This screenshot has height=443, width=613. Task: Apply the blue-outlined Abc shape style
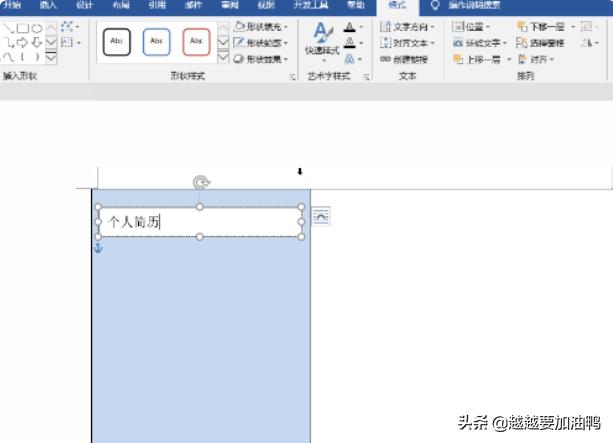pyautogui.click(x=157, y=41)
